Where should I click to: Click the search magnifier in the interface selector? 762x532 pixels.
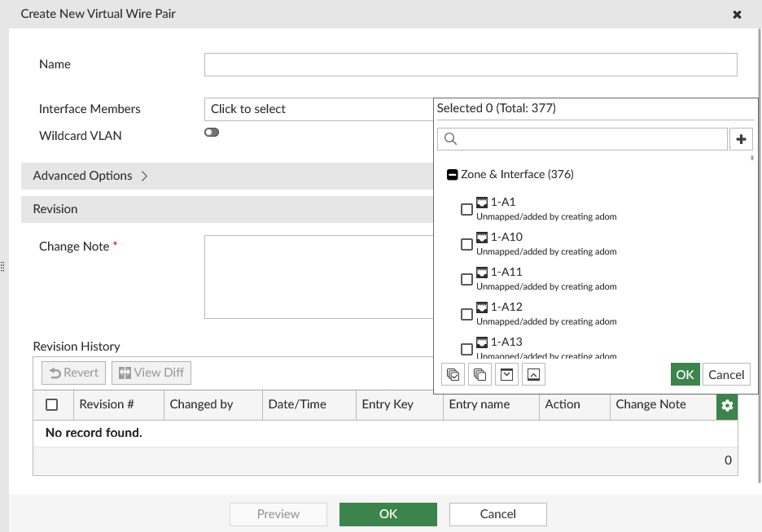click(450, 138)
